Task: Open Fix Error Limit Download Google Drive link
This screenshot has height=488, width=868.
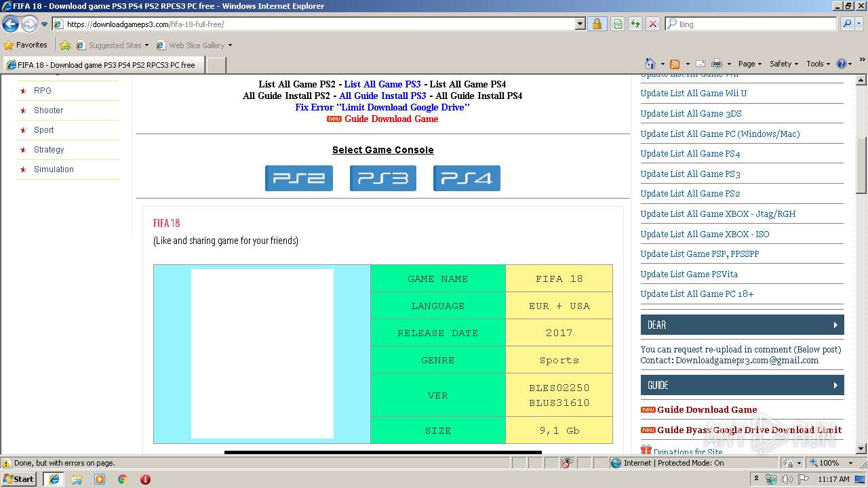Action: click(382, 107)
